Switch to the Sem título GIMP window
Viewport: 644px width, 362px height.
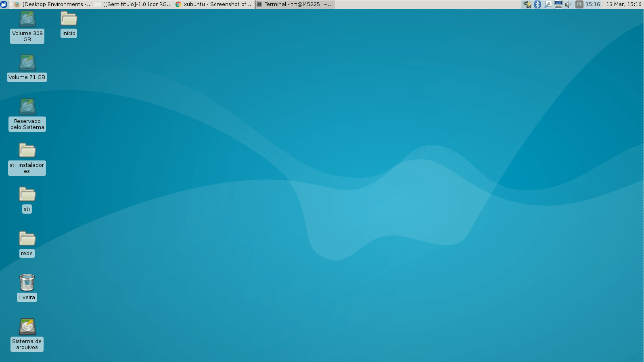133,4
